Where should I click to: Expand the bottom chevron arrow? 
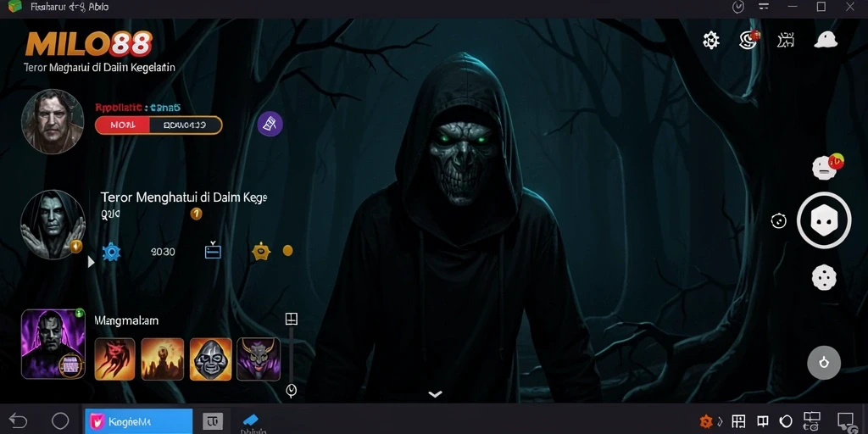point(435,394)
